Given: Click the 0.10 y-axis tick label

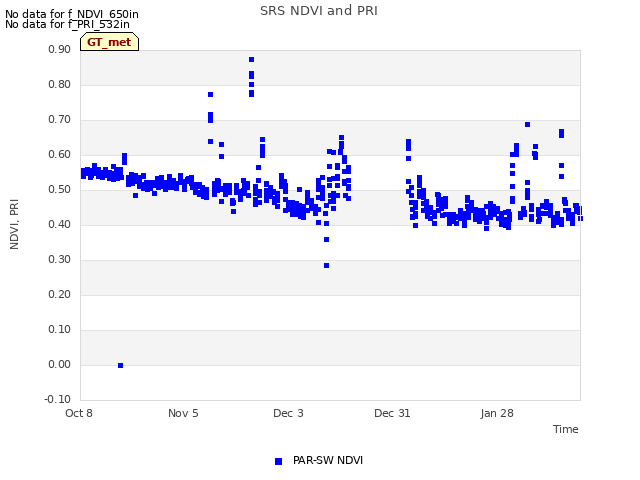Looking at the screenshot, I should [x=60, y=329].
